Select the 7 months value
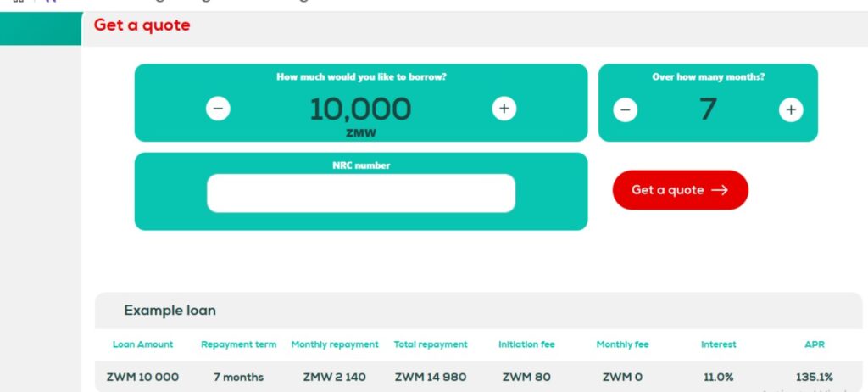This screenshot has width=868, height=392. tap(708, 109)
